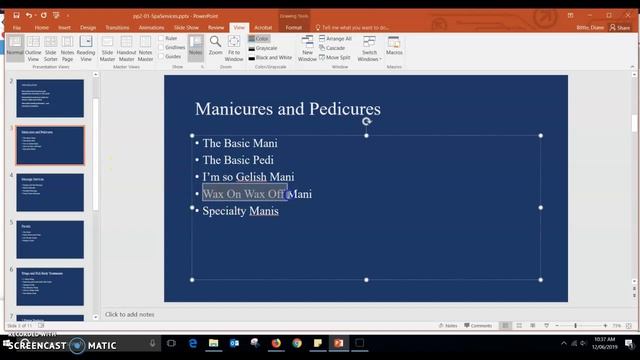Select slide 6 Wraps and Body Treatments thumbnail
The width and height of the screenshot is (640, 360).
point(50,287)
